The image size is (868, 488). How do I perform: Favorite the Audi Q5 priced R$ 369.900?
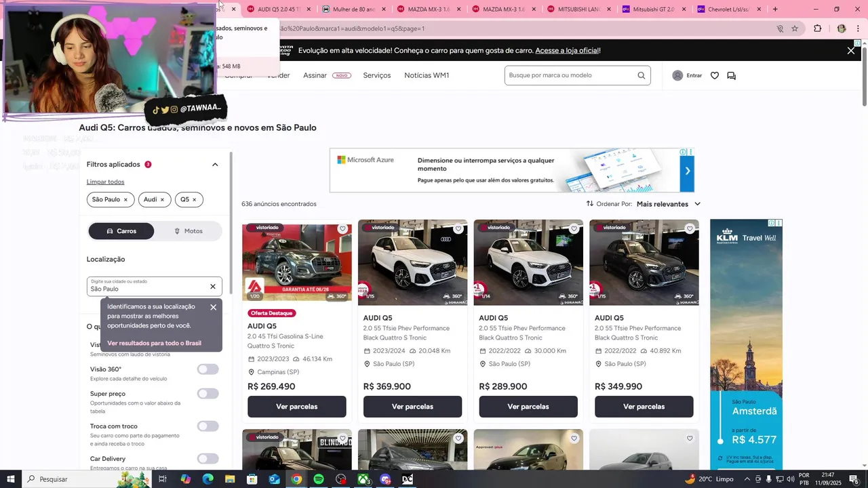[x=458, y=229]
